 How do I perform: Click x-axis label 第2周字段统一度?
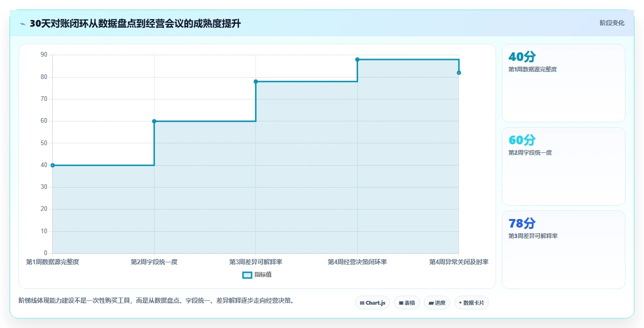pyautogui.click(x=154, y=262)
